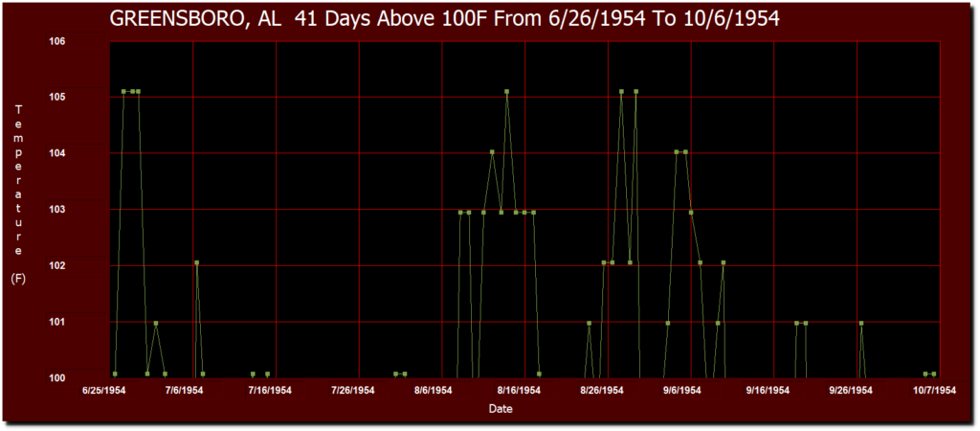Select the 101 data point just after 9/26/1954
The width and height of the screenshot is (980, 431).
(x=861, y=324)
